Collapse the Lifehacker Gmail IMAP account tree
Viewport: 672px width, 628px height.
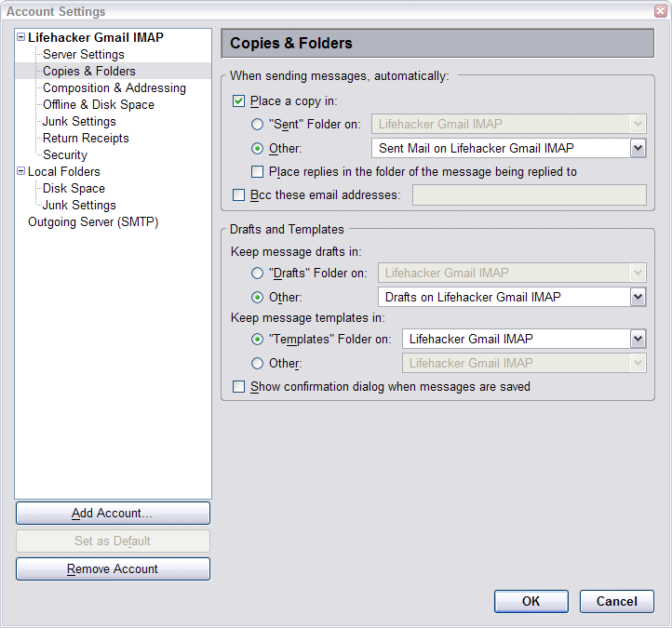20,37
